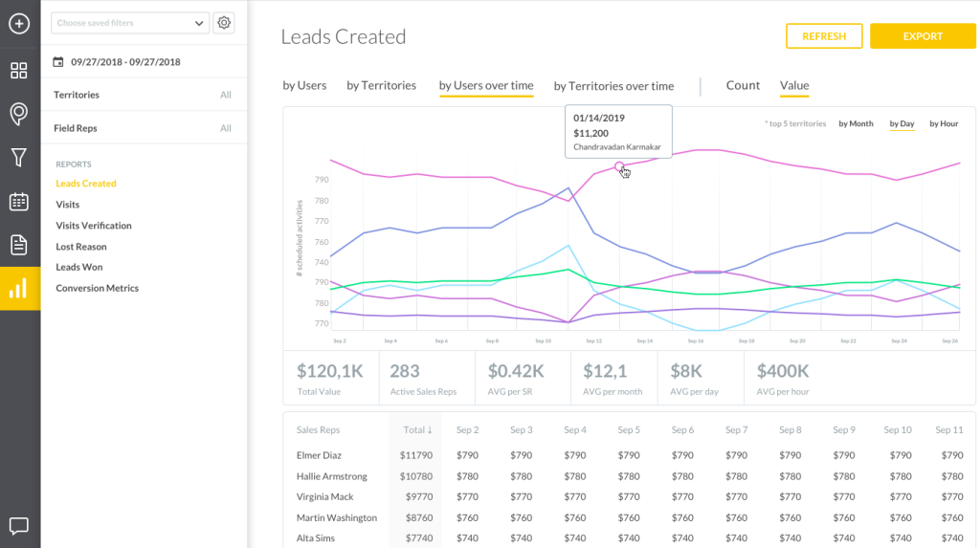Screen dimensions: 980x548
Task: Switch to by Territories over time tab
Action: coord(613,86)
